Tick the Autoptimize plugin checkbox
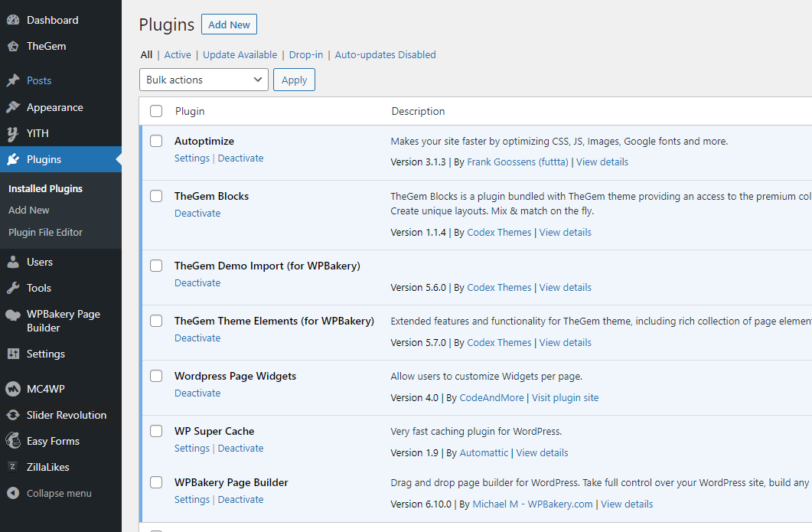The height and width of the screenshot is (532, 812). click(156, 141)
